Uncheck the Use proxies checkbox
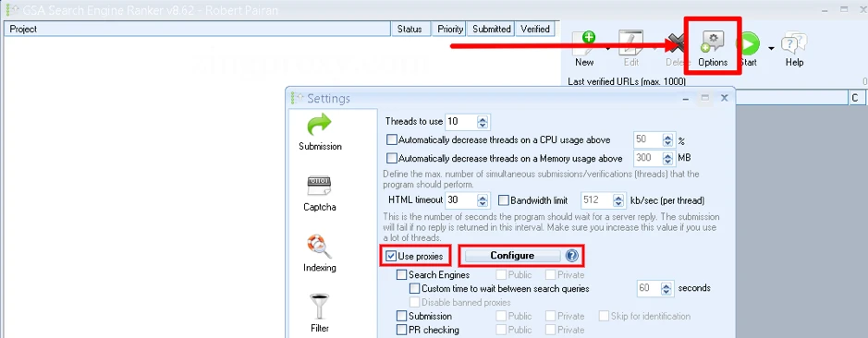868x338 pixels. click(392, 256)
